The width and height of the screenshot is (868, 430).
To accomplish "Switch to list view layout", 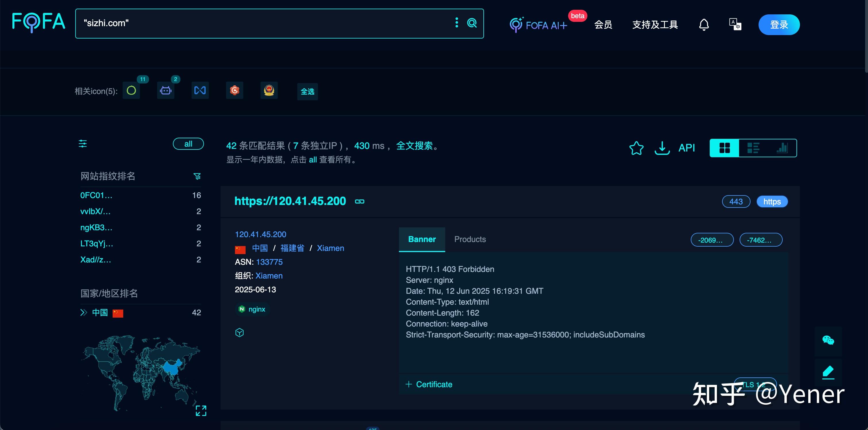I will [x=753, y=148].
